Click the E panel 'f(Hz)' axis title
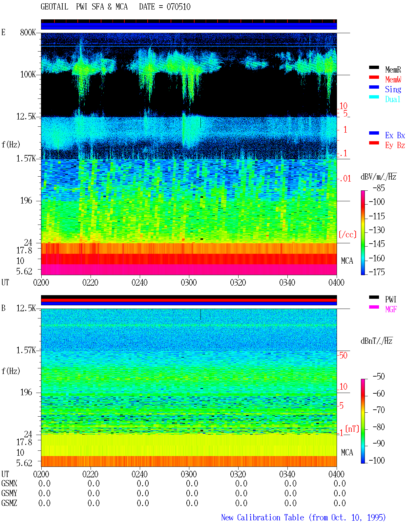This screenshot has height=523, width=420. coord(11,144)
